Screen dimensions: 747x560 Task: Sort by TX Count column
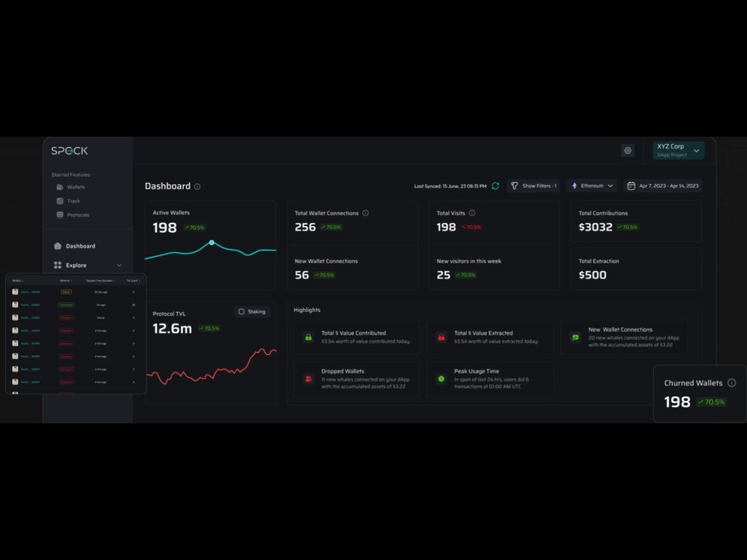[x=133, y=281]
